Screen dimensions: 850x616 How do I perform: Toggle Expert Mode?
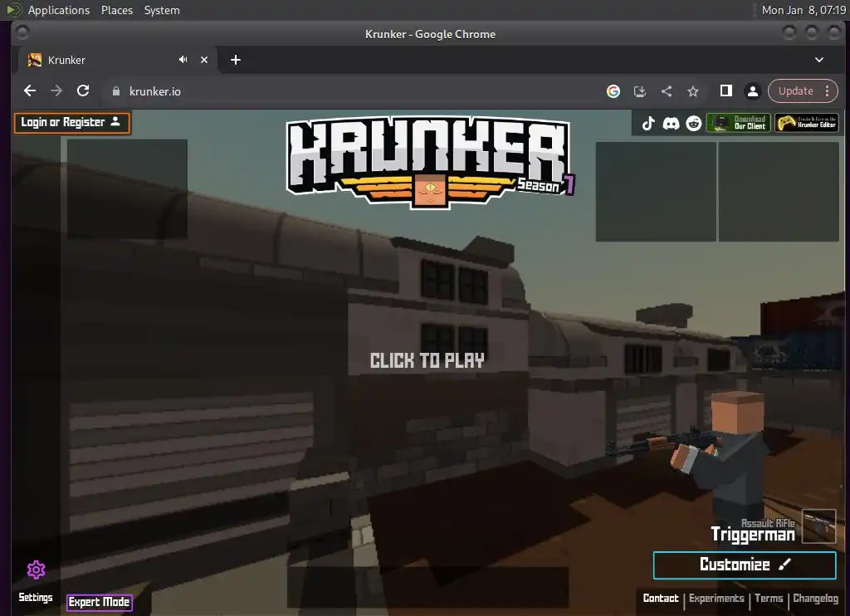click(x=100, y=602)
